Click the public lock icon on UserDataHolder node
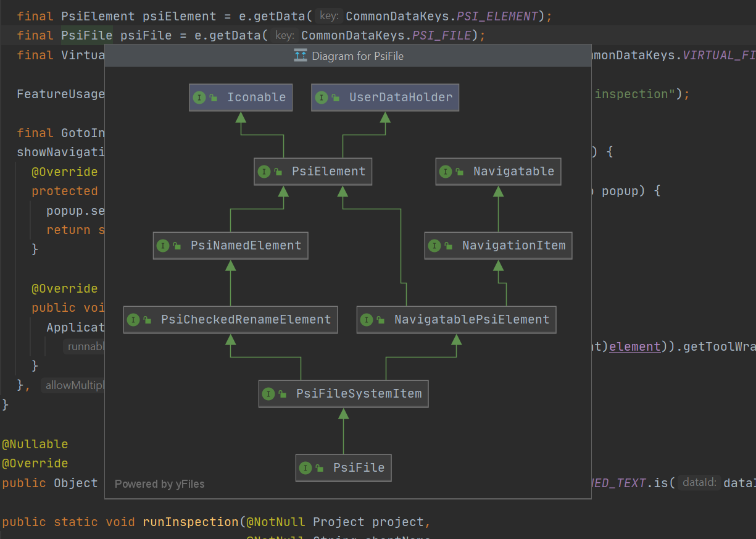 pyautogui.click(x=335, y=98)
